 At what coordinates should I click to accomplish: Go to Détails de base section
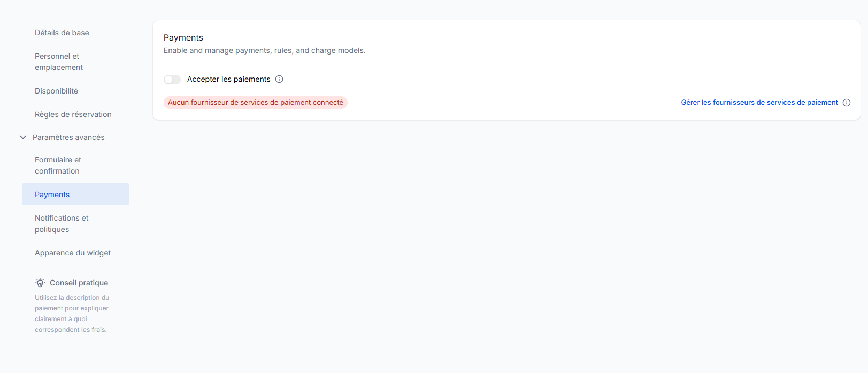[62, 33]
